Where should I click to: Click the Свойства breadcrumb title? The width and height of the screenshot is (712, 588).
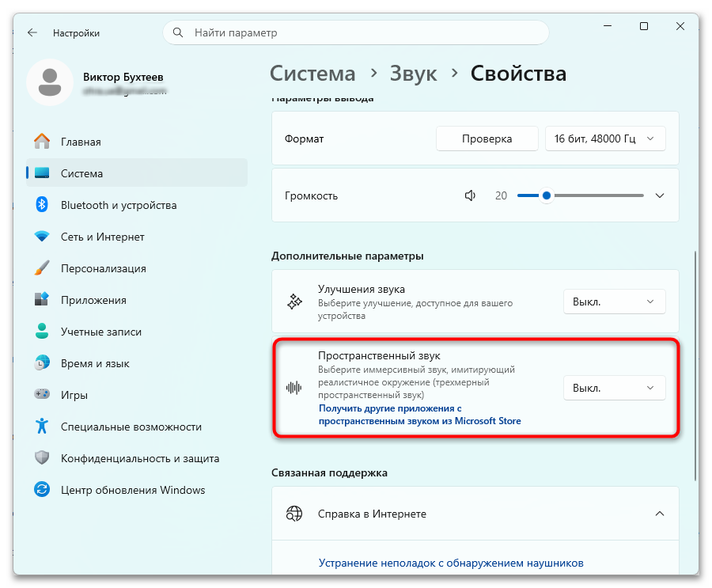tap(518, 74)
